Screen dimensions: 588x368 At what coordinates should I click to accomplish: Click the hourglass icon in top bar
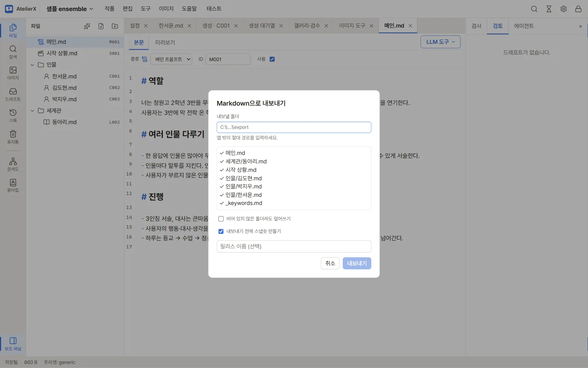549,9
